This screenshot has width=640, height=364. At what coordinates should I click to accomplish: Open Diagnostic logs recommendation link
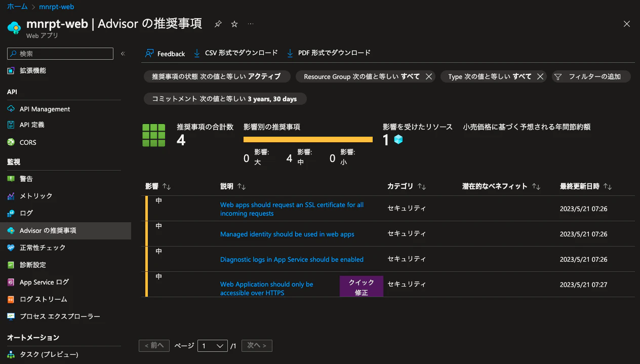[x=292, y=260]
